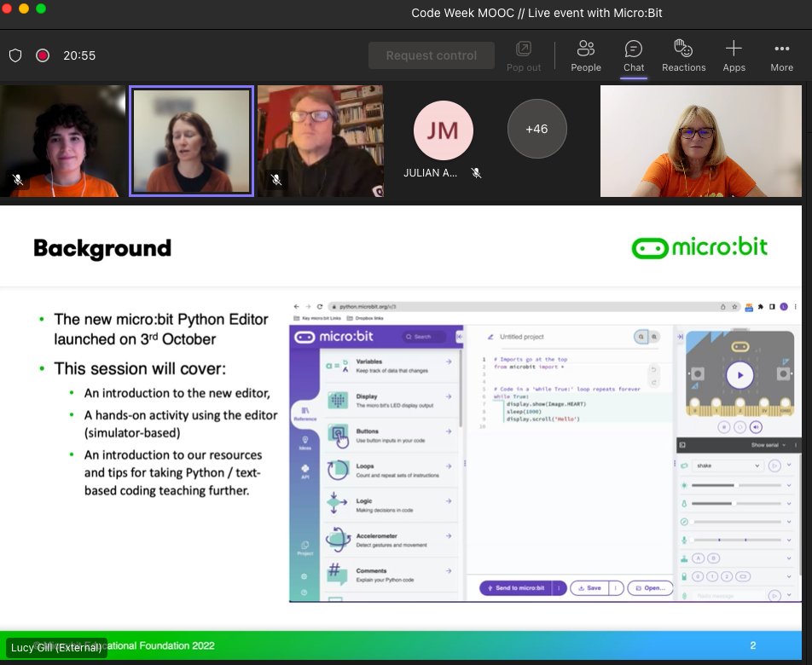The width and height of the screenshot is (812, 665).
Task: Click the simulator play button
Action: pyautogui.click(x=740, y=374)
